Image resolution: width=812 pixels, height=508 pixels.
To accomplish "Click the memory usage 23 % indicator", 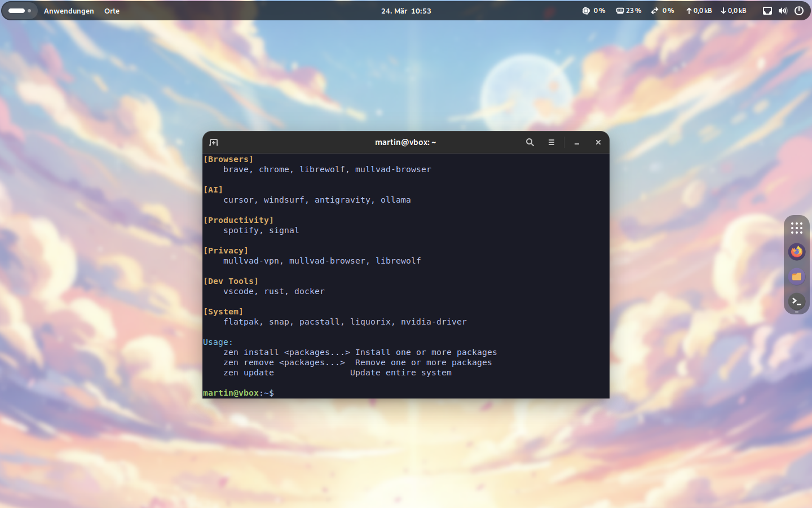I will tap(629, 11).
